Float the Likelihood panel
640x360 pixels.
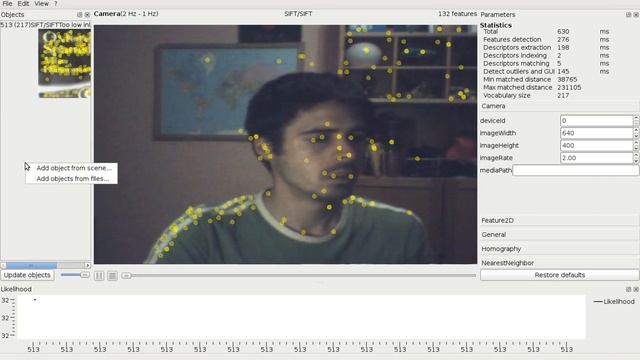click(628, 289)
